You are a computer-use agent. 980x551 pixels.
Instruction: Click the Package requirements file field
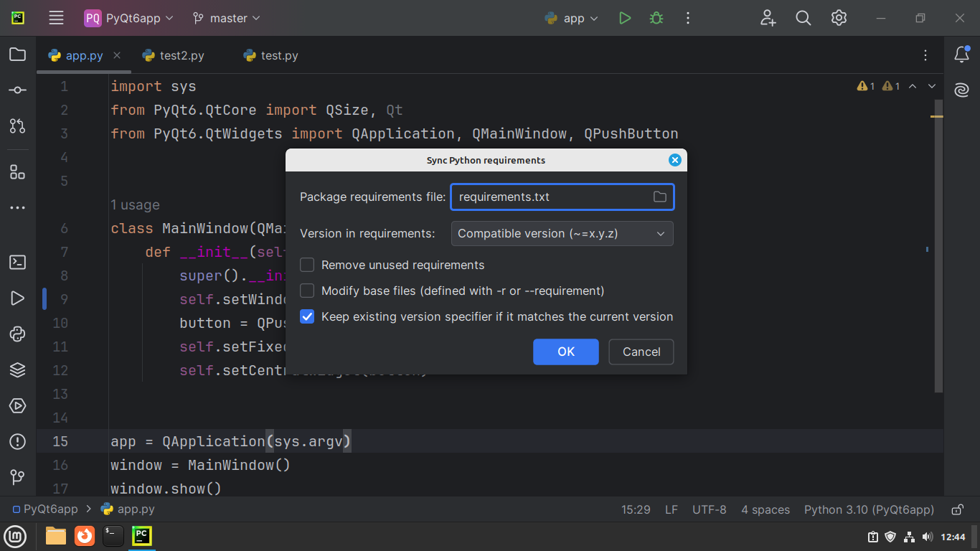tap(562, 197)
